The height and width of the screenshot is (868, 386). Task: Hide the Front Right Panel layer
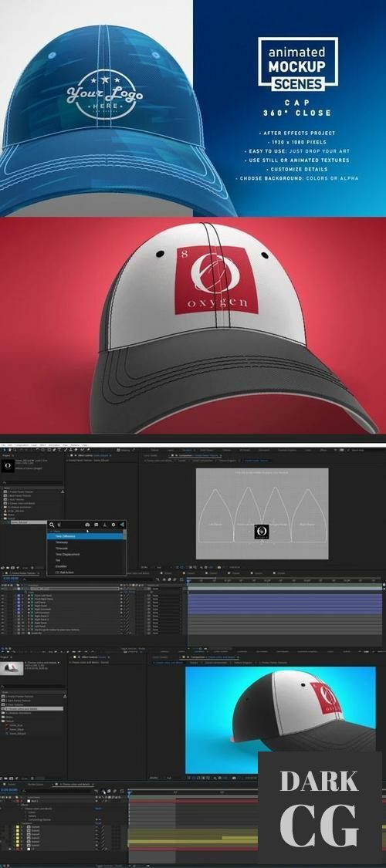2,599
